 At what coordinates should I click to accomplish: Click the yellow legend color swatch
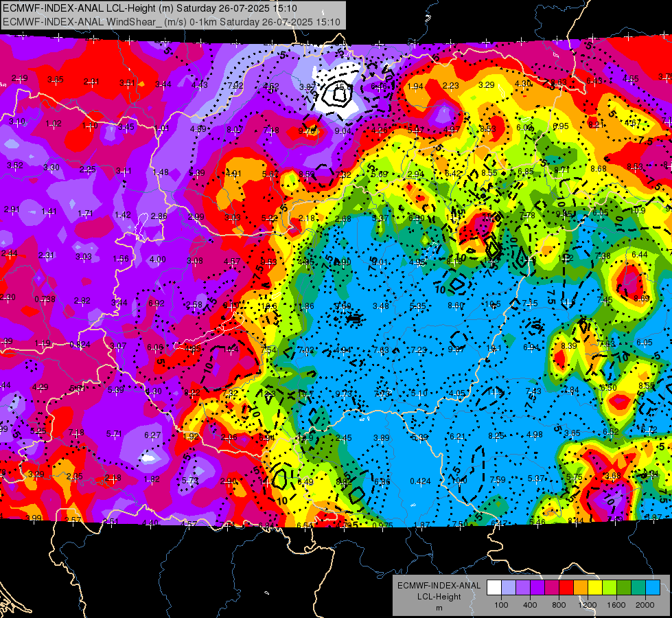[595, 588]
